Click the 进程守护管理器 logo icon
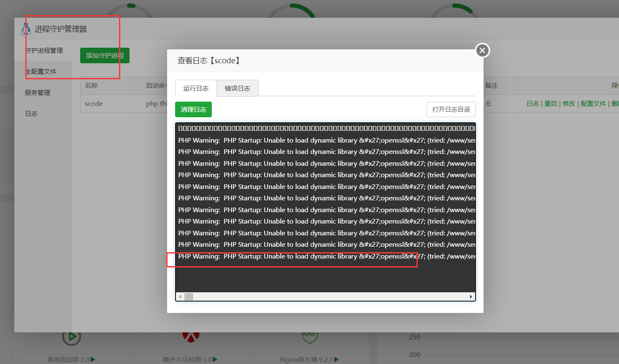Image resolution: width=619 pixels, height=364 pixels. click(x=26, y=29)
